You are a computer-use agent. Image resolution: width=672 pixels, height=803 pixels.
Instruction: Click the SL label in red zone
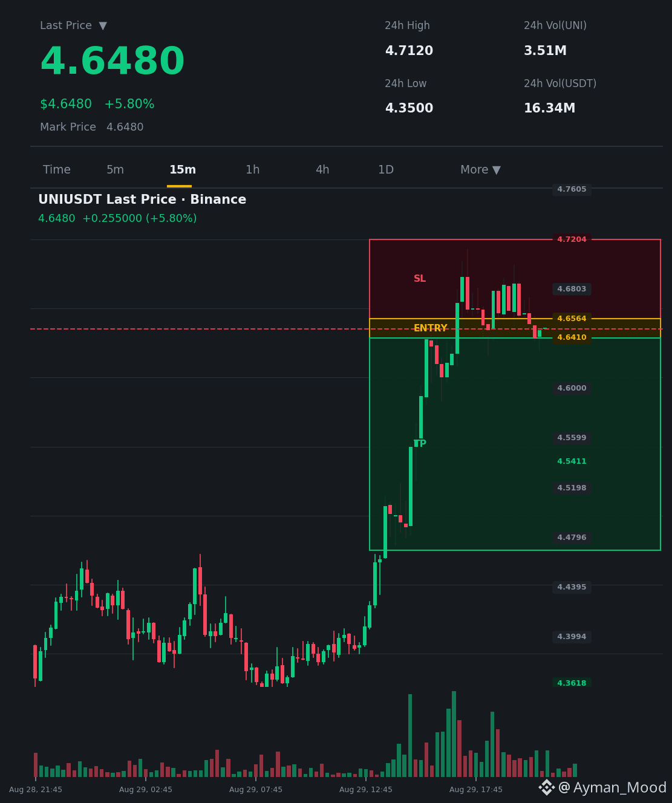(420, 279)
